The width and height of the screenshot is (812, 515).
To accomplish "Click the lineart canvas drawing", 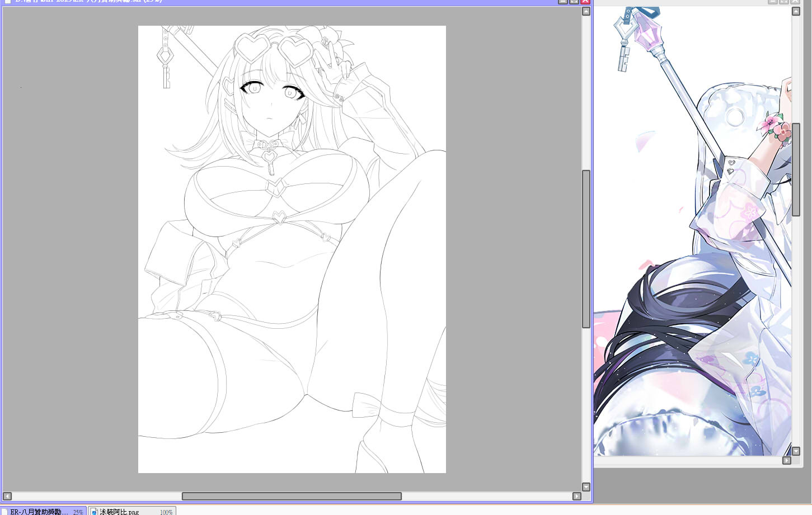I will 292,249.
